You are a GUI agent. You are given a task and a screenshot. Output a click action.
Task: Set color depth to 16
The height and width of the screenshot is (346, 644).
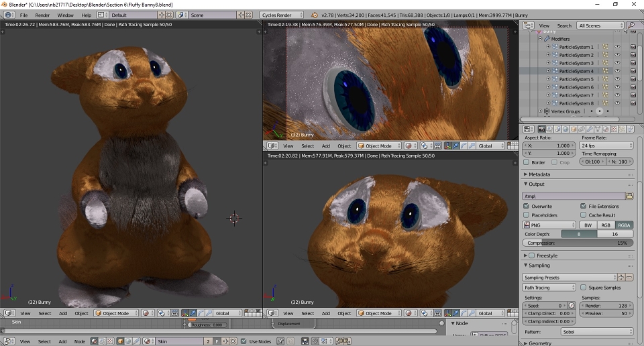615,234
